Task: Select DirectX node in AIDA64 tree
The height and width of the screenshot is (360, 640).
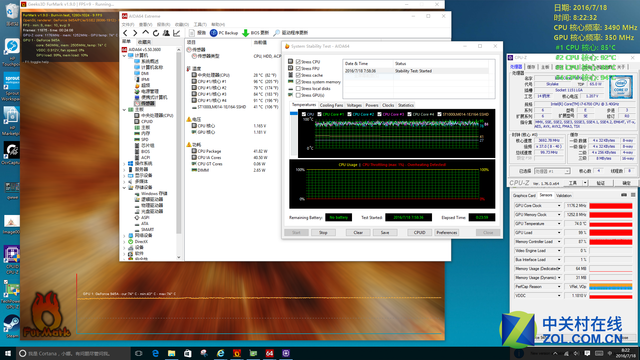Action: pyautogui.click(x=138, y=242)
